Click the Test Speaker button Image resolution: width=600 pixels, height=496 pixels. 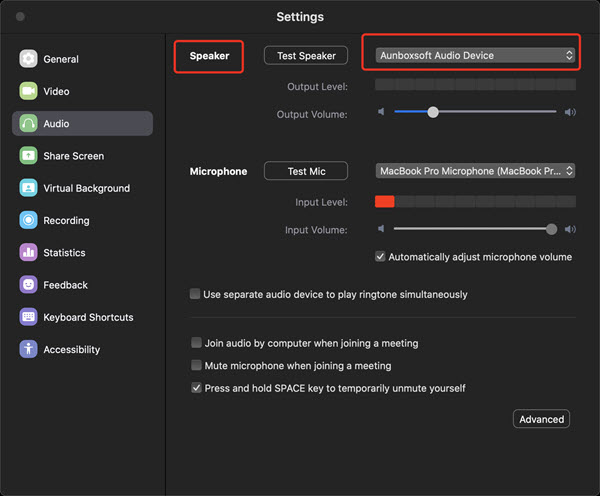tap(306, 55)
